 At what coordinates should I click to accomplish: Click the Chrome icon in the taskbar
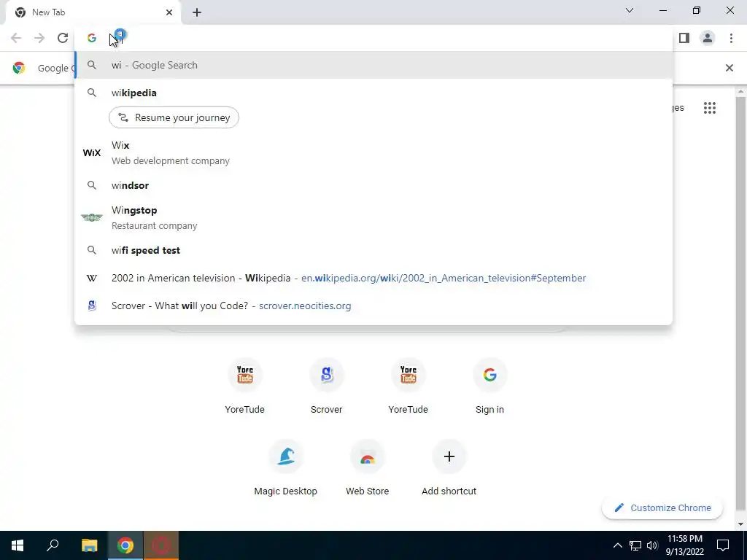point(125,545)
